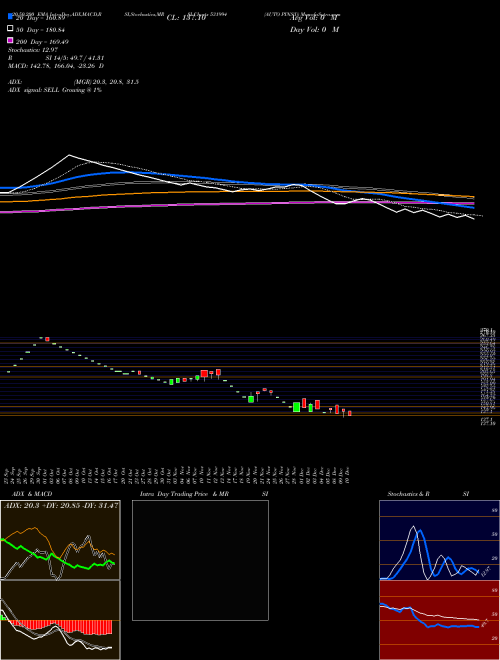Click the 'Avg Vol' label at the top right
The image size is (500, 660).
click(314, 18)
